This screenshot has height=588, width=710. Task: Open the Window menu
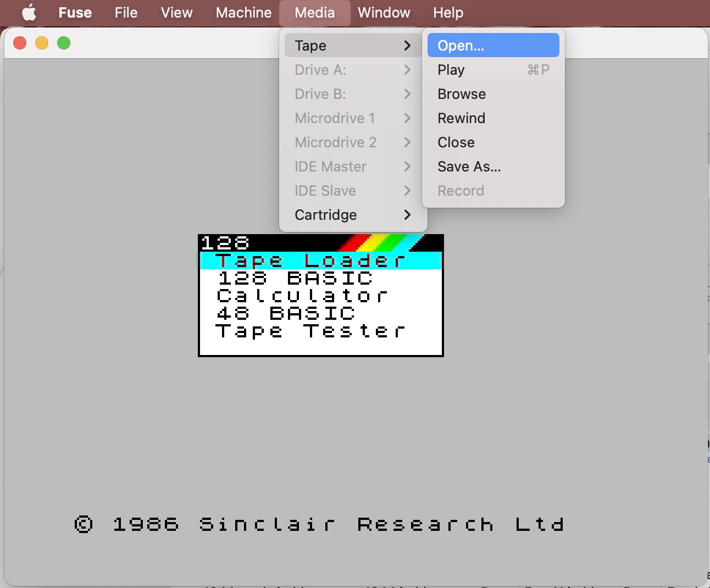(x=384, y=12)
